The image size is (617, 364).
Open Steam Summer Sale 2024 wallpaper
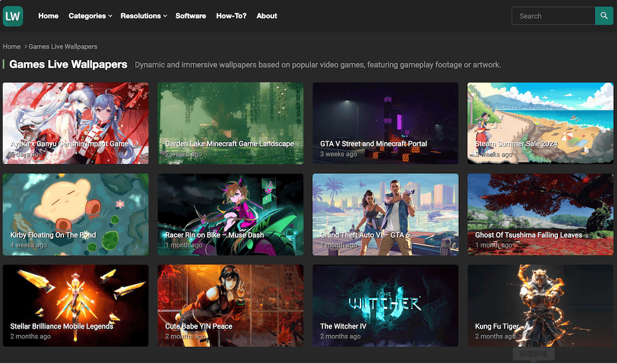tap(540, 123)
